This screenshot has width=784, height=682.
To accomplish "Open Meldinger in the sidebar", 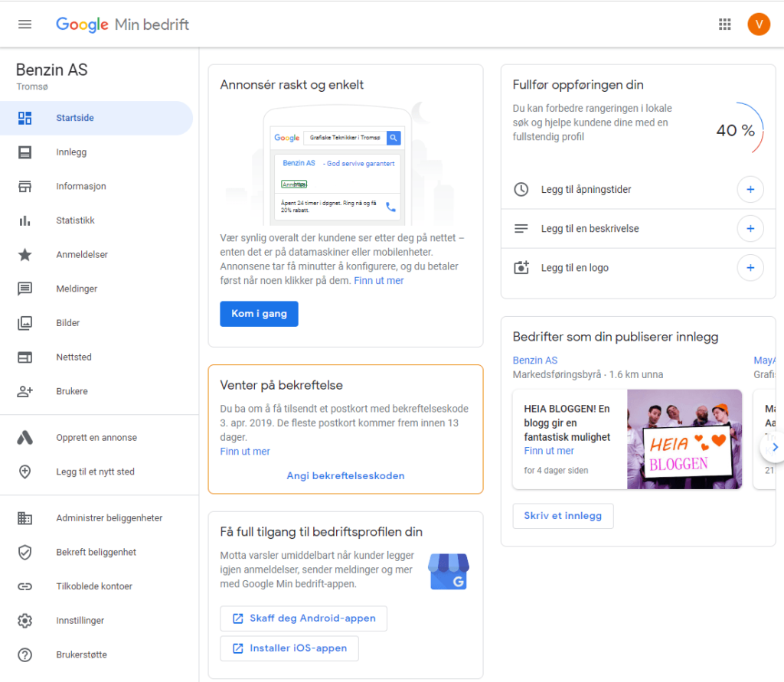I will pyautogui.click(x=77, y=289).
